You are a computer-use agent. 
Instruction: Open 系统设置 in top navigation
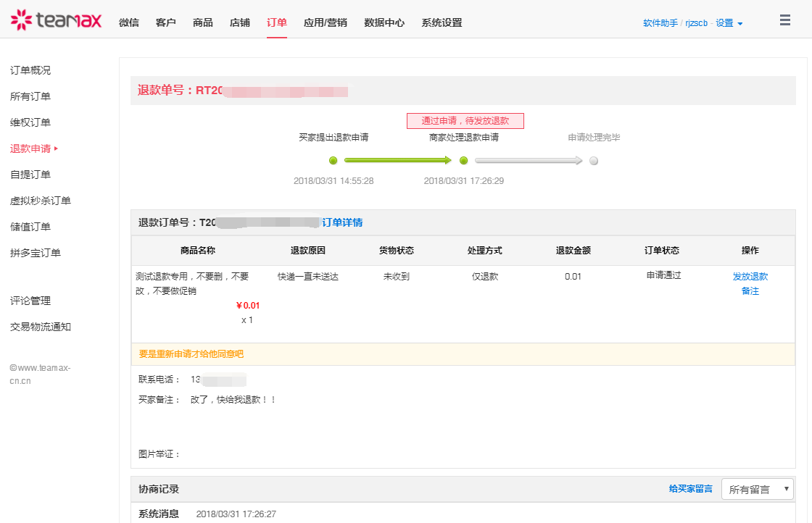(x=442, y=22)
